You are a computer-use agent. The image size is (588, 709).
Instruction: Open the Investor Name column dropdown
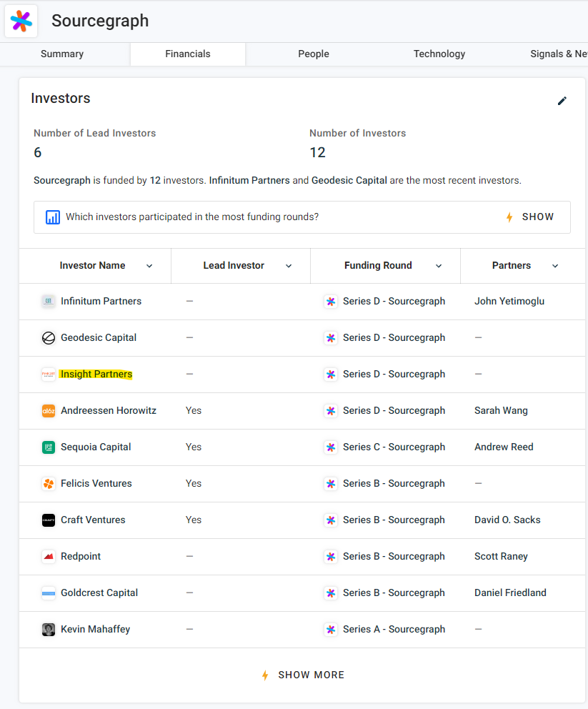[149, 266]
